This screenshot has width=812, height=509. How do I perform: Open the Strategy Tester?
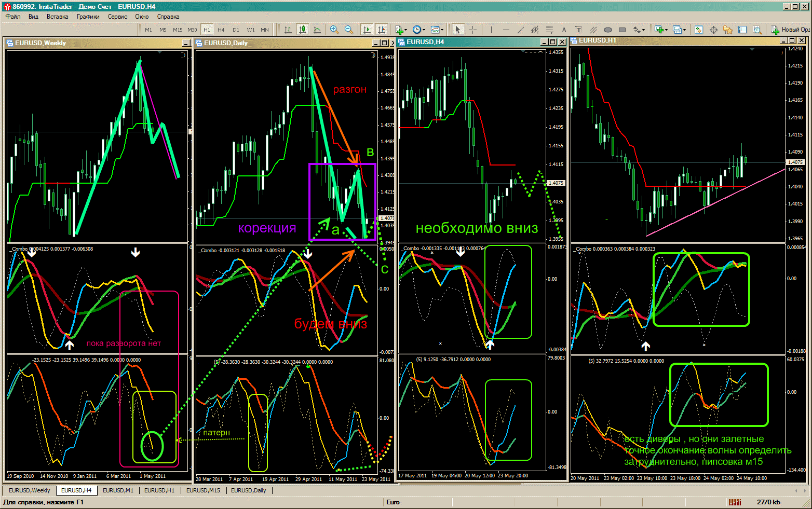click(757, 30)
